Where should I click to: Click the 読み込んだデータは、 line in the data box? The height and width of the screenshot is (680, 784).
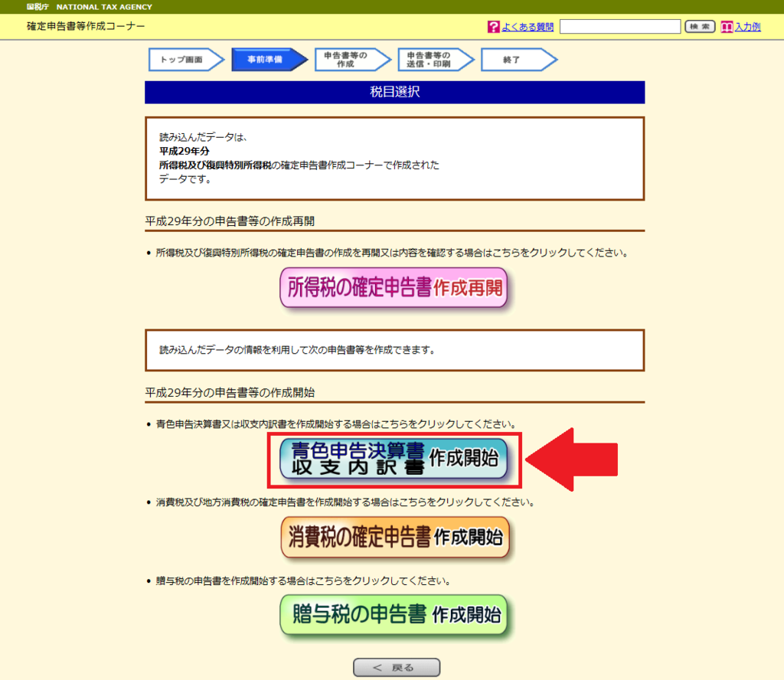[x=203, y=137]
